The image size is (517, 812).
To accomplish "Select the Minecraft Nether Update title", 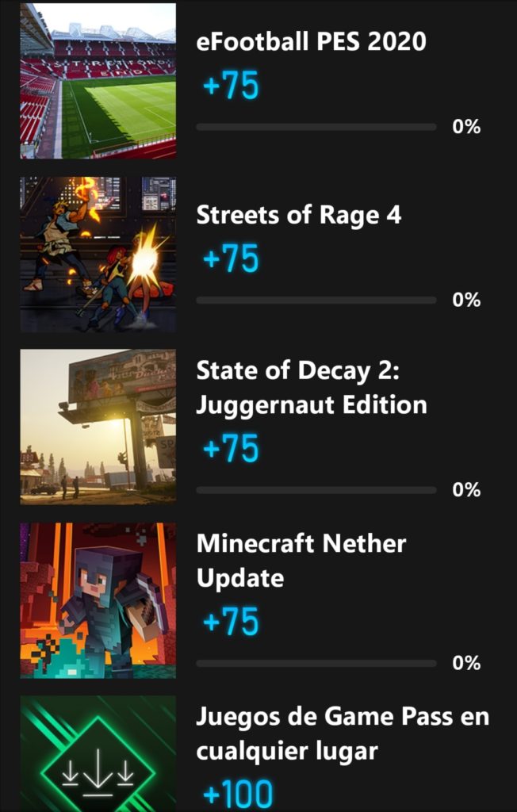I will 301,561.
